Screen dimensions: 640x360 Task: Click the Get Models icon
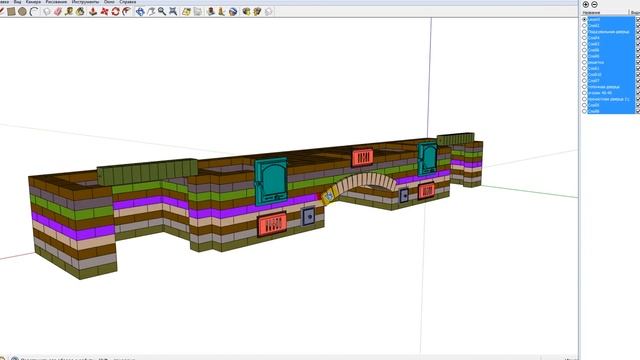pyautogui.click(x=246, y=11)
